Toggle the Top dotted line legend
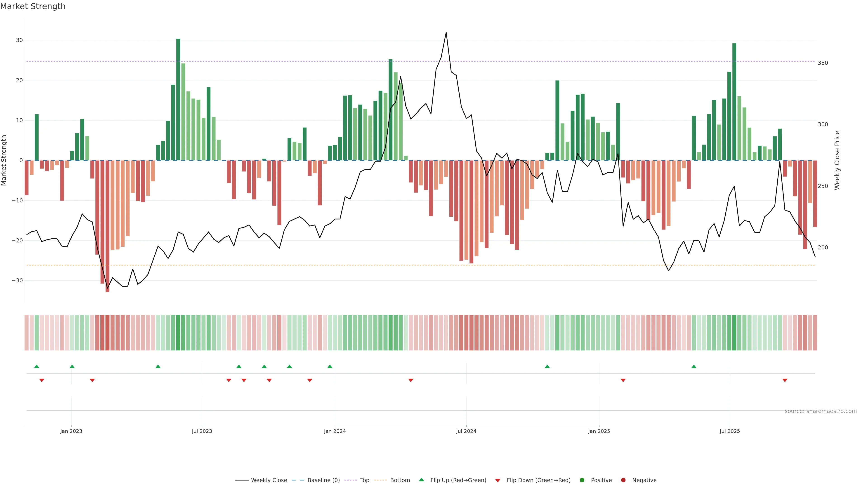 pyautogui.click(x=350, y=480)
